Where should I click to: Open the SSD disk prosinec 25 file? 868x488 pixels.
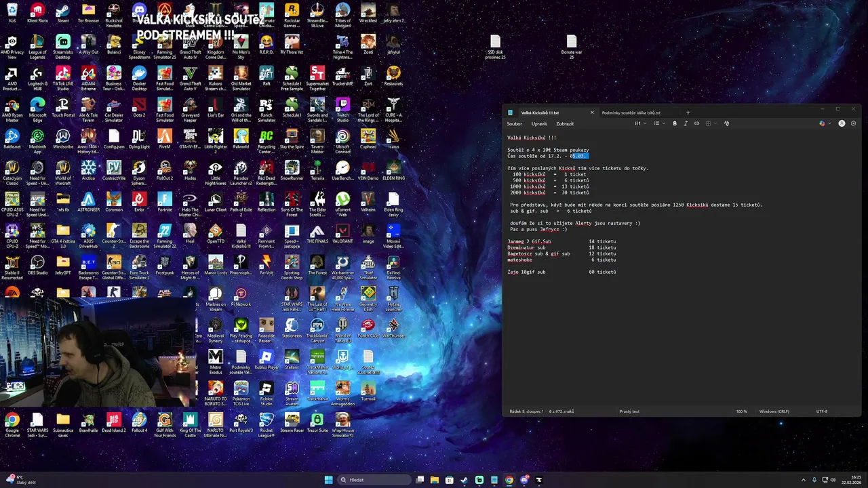point(496,47)
